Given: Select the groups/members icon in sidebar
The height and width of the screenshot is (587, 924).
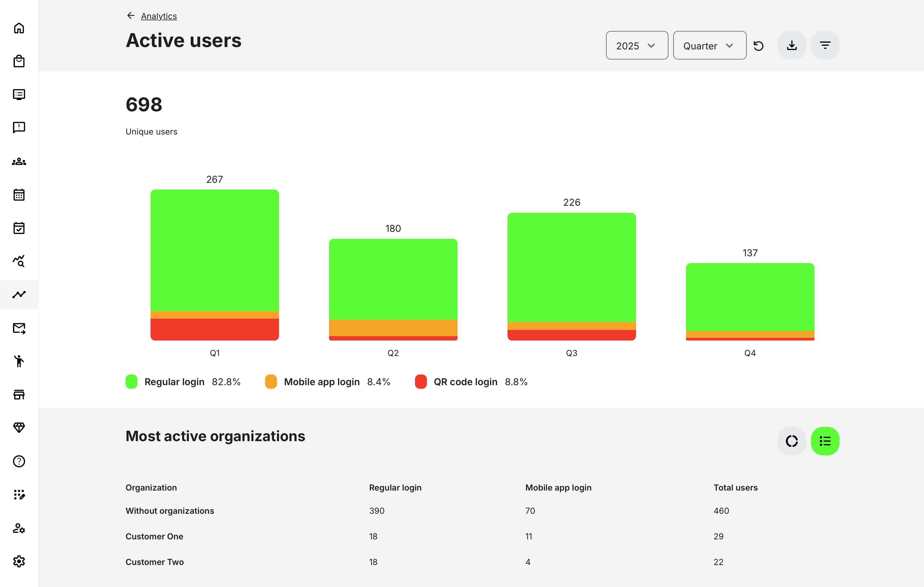Looking at the screenshot, I should point(18,161).
